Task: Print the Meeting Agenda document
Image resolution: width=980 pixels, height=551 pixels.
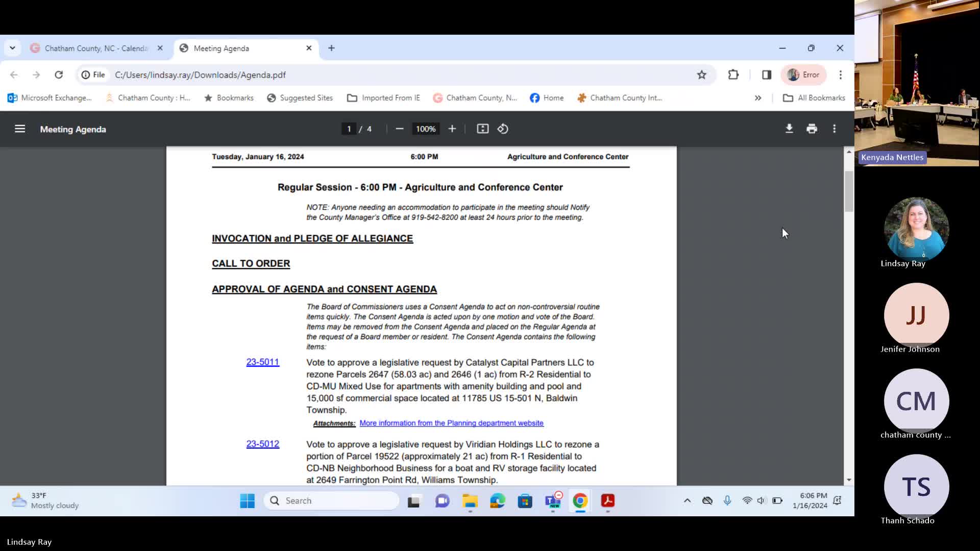Action: 812,129
